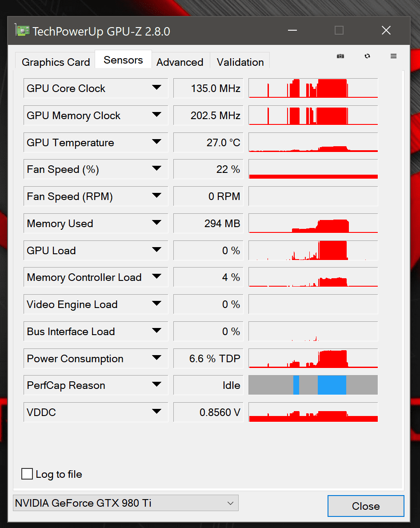Open the Bus Interface Load dropdown arrow
Viewport: 420px width, 528px height.
(156, 330)
